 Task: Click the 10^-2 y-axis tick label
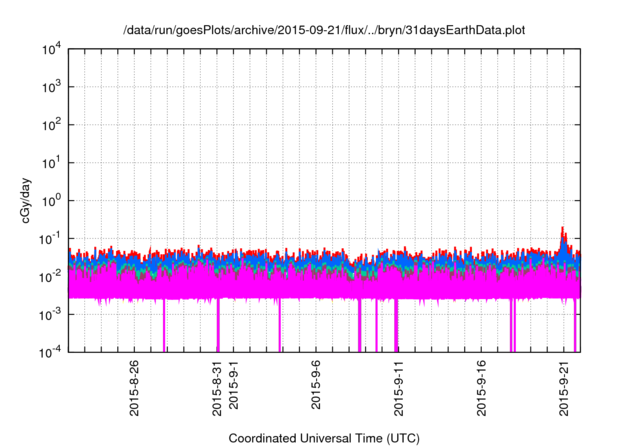pyautogui.click(x=51, y=277)
